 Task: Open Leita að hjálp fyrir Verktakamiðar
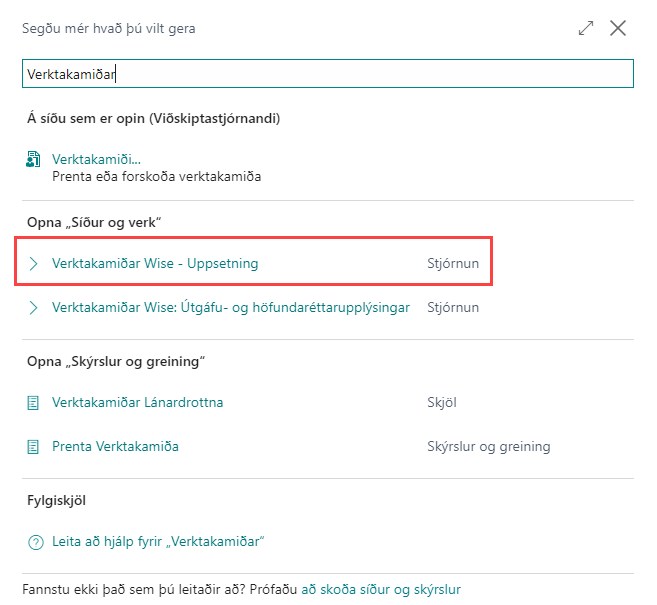tap(158, 542)
